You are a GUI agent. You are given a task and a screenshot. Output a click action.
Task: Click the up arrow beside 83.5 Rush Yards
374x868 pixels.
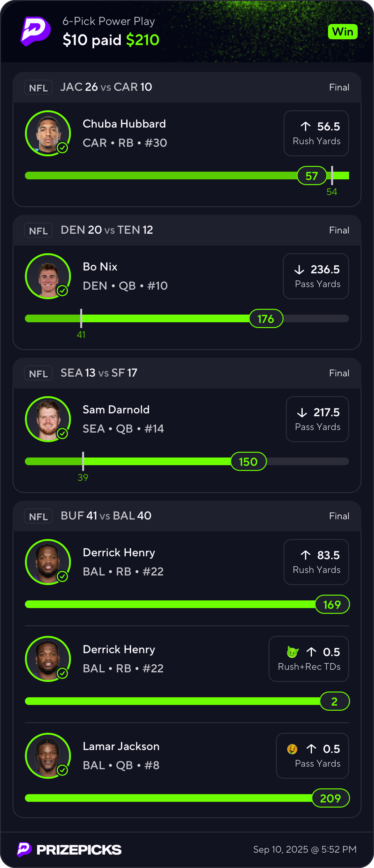click(306, 555)
